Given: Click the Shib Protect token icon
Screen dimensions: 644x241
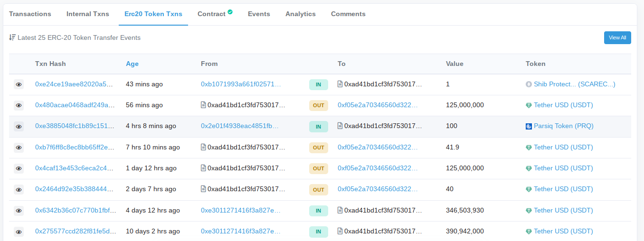Looking at the screenshot, I should (x=529, y=84).
